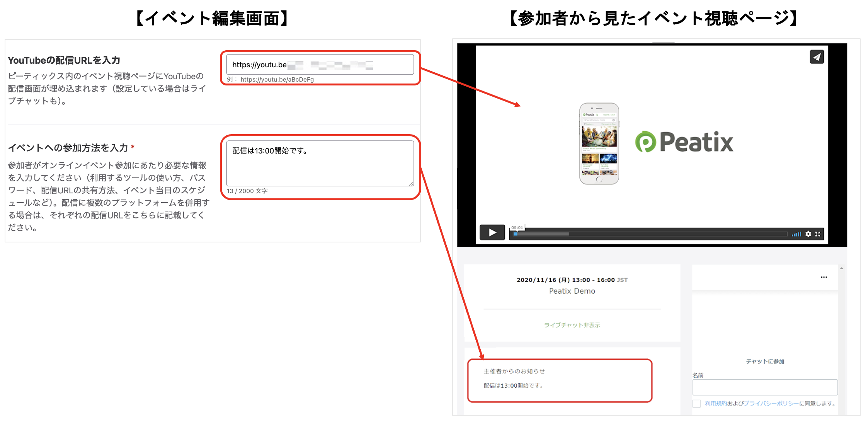This screenshot has width=868, height=423.
Task: Check the terms agreement checkbox
Action: coord(696,404)
